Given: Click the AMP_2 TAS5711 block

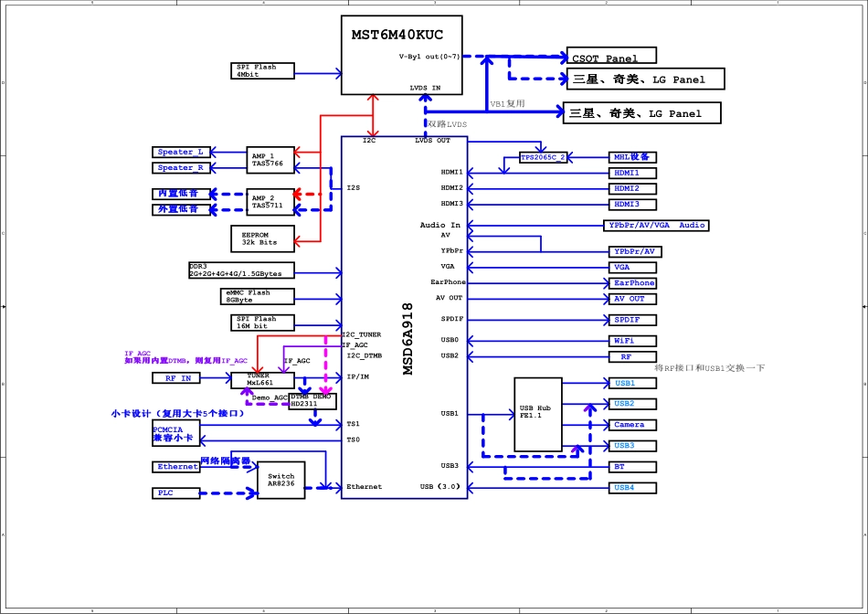Looking at the screenshot, I should click(x=270, y=202).
